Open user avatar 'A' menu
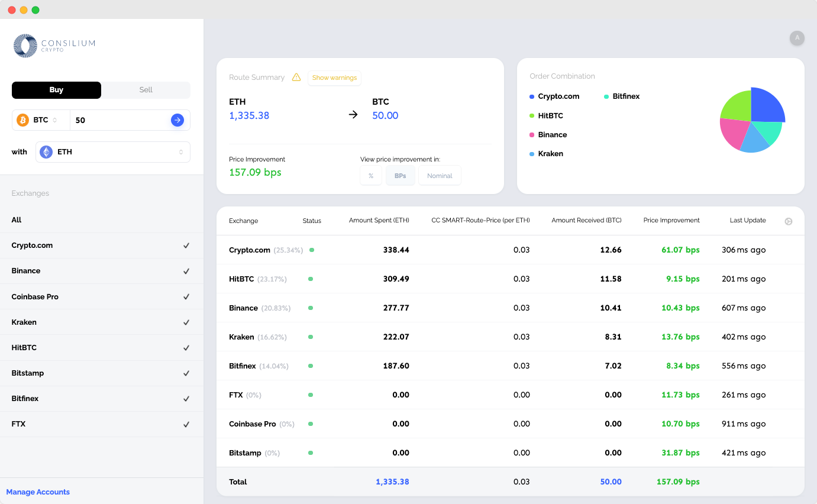This screenshot has width=817, height=504. (797, 38)
